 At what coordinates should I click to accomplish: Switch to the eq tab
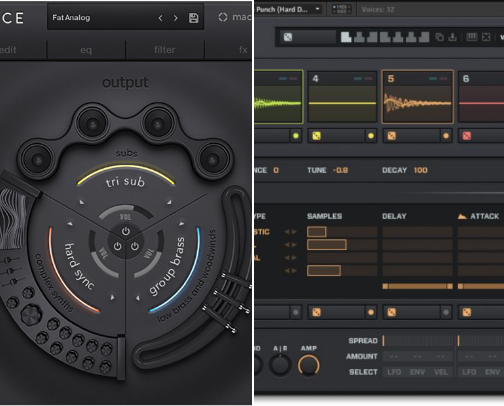coord(86,50)
